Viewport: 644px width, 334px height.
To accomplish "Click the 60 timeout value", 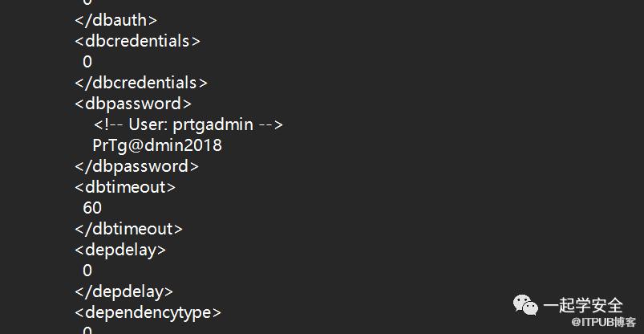I will [x=92, y=208].
